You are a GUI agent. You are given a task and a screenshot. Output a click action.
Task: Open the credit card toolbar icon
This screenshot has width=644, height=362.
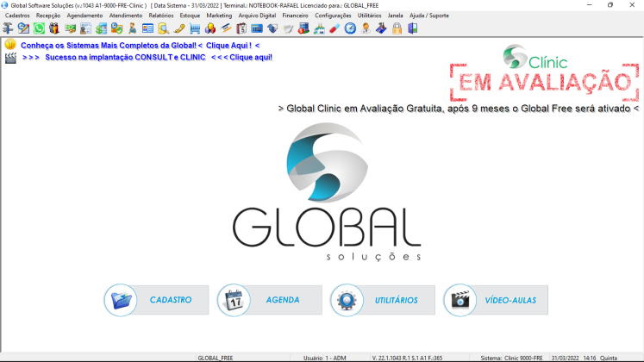226,28
